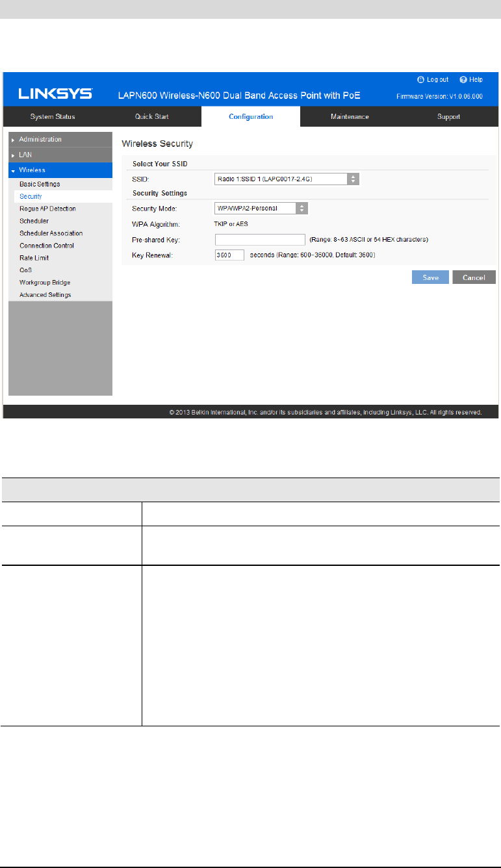501x868 pixels.
Task: Select Security in the sidebar
Action: pos(31,196)
